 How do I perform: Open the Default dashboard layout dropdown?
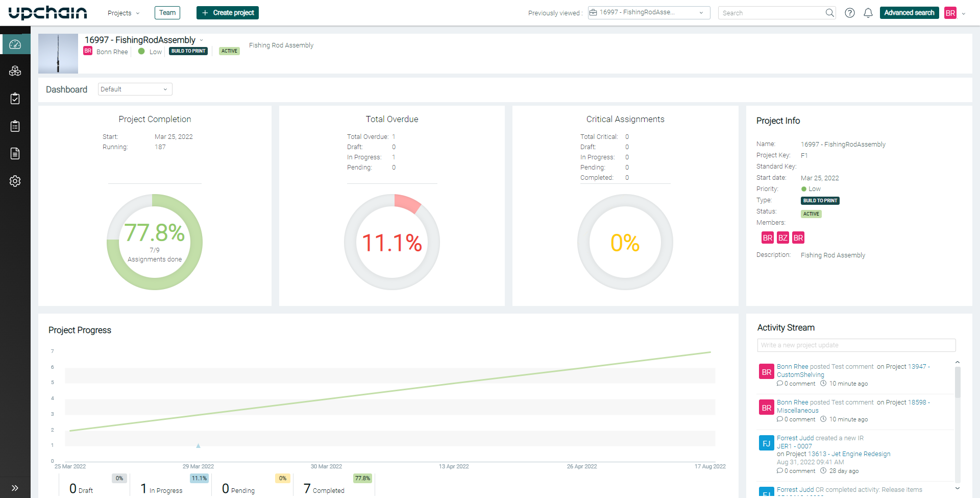tap(134, 89)
